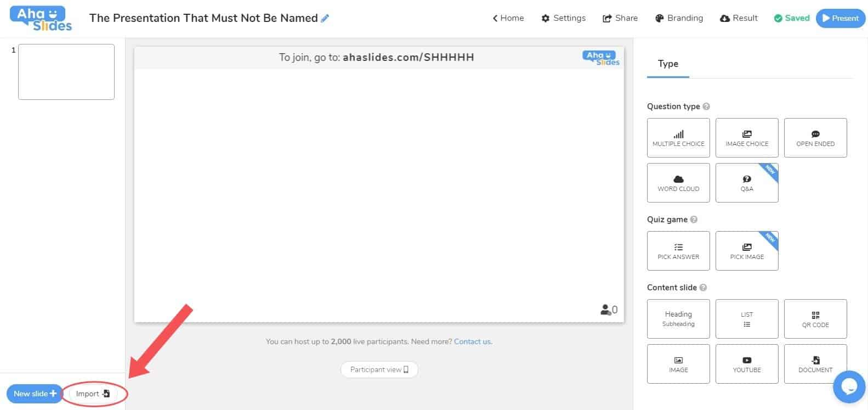Choose the Image Choice question type
The height and width of the screenshot is (410, 868).
click(x=747, y=138)
